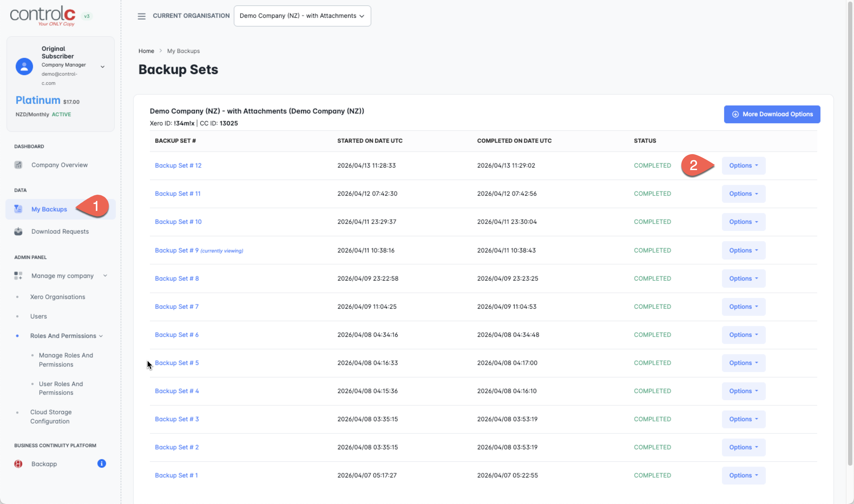The image size is (854, 504).
Task: Open Options dropdown for Backup Set 12
Action: point(743,166)
